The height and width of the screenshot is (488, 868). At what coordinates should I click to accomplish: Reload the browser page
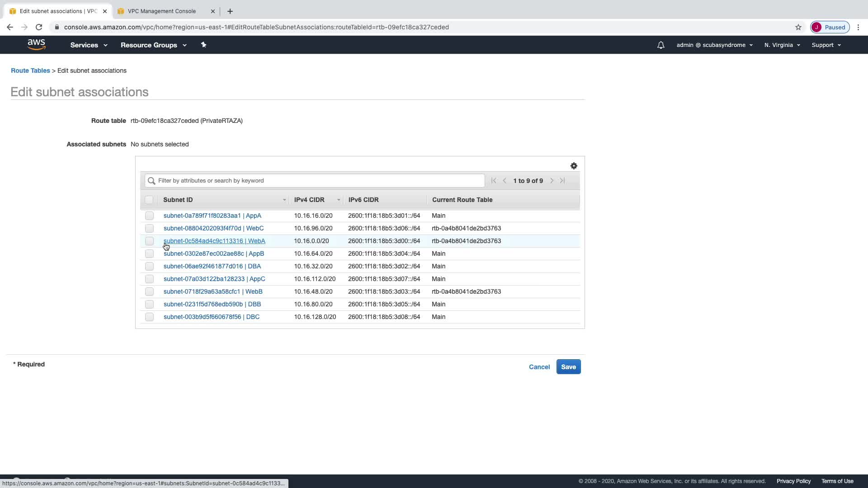(39, 27)
